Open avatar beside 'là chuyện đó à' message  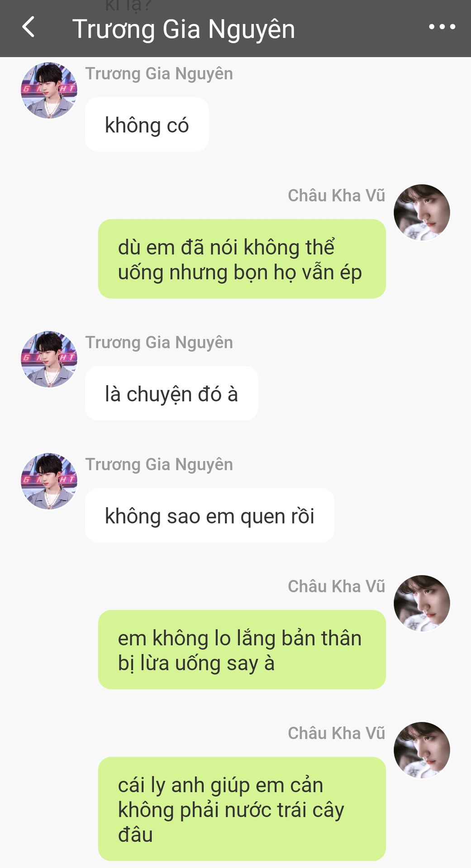pos(49,359)
